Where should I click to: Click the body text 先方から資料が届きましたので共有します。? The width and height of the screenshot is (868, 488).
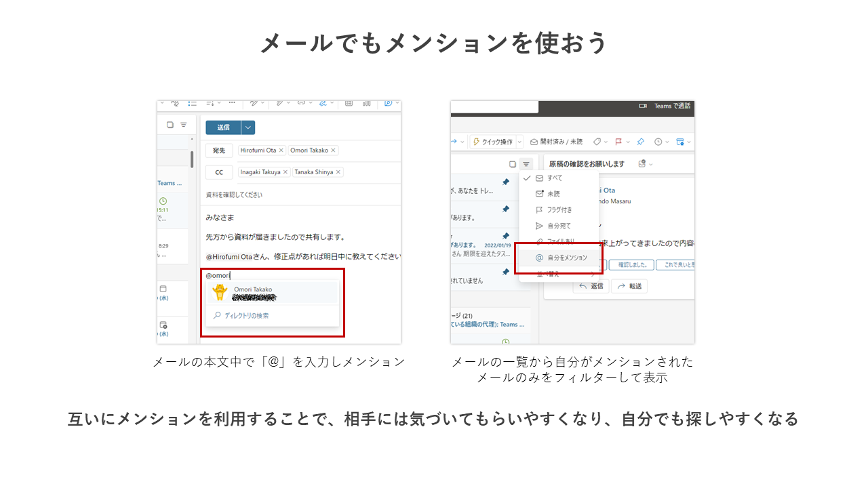coord(276,237)
